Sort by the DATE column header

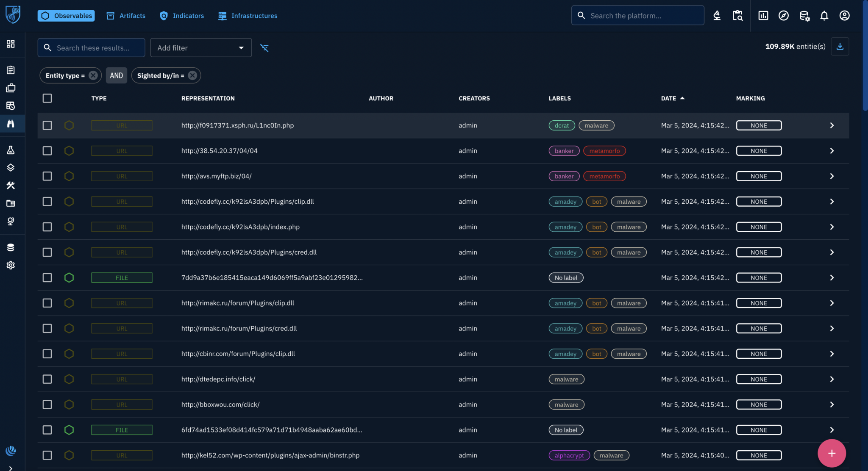tap(668, 98)
